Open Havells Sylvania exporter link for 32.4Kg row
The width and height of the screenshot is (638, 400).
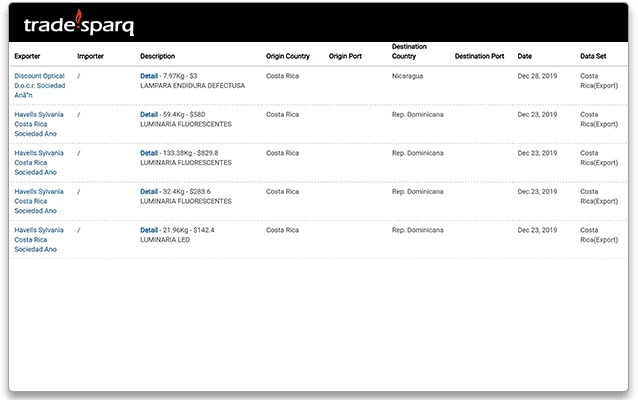click(x=39, y=201)
